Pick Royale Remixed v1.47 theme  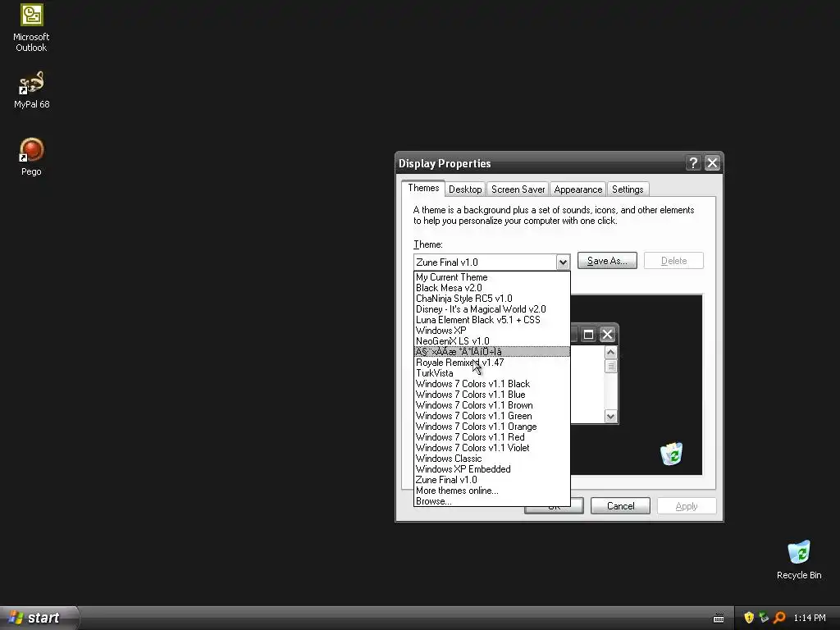tap(492, 363)
